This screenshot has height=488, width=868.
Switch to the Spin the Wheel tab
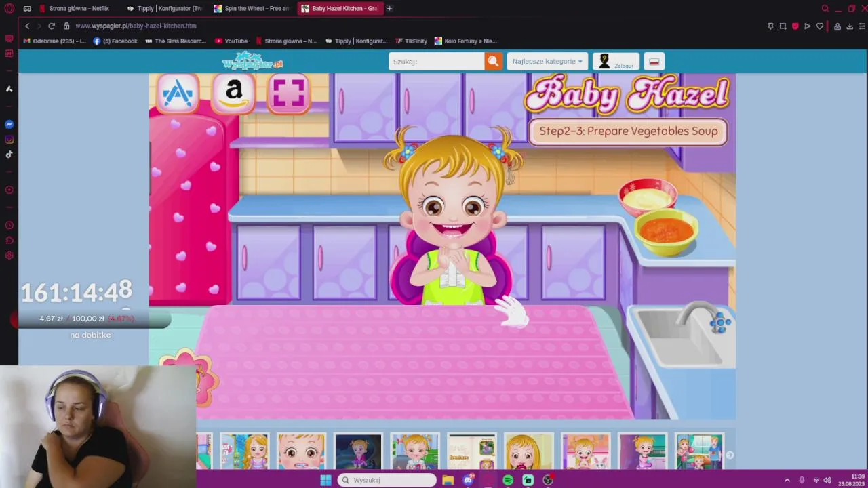(252, 9)
